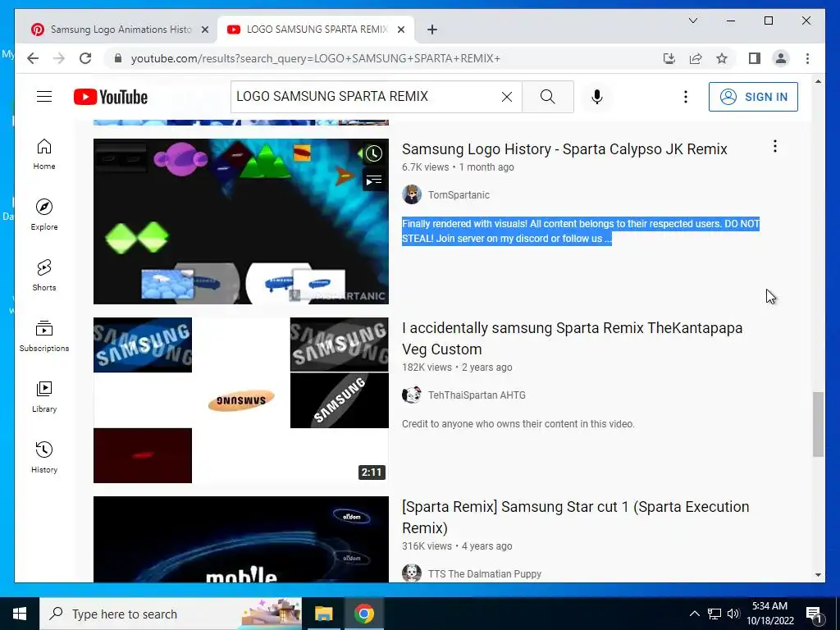Open TomSpartanic channel avatar

click(x=412, y=194)
